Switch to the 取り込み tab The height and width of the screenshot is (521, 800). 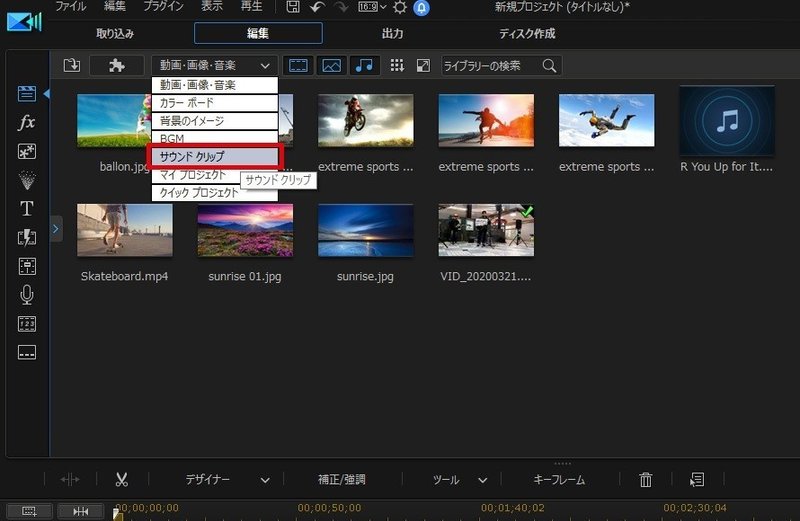(115, 34)
